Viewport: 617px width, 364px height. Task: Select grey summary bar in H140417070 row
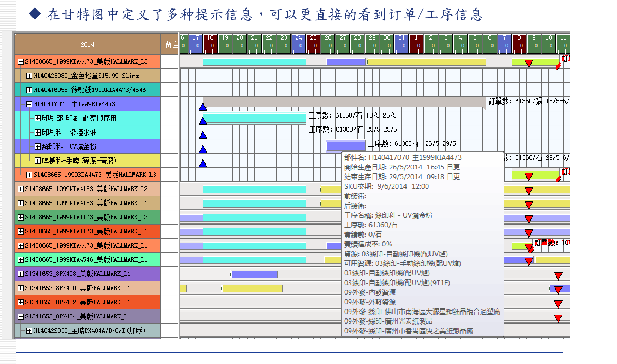[x=344, y=102]
